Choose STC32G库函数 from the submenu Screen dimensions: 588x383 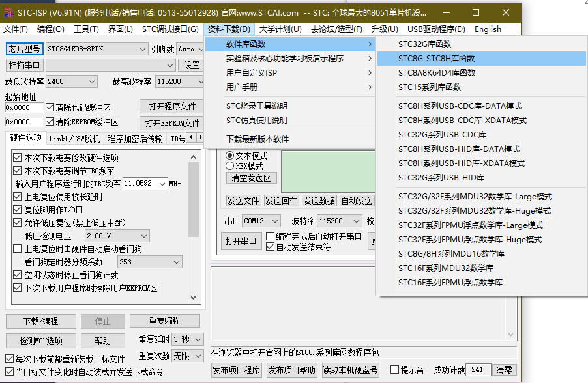point(482,44)
